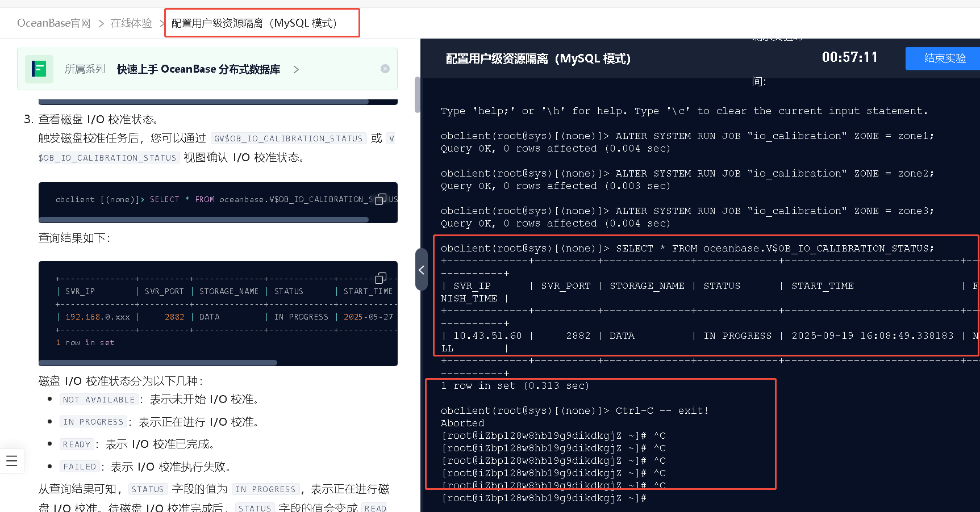This screenshot has height=512, width=980.
Task: Copy the query result table code block
Action: pos(381,278)
